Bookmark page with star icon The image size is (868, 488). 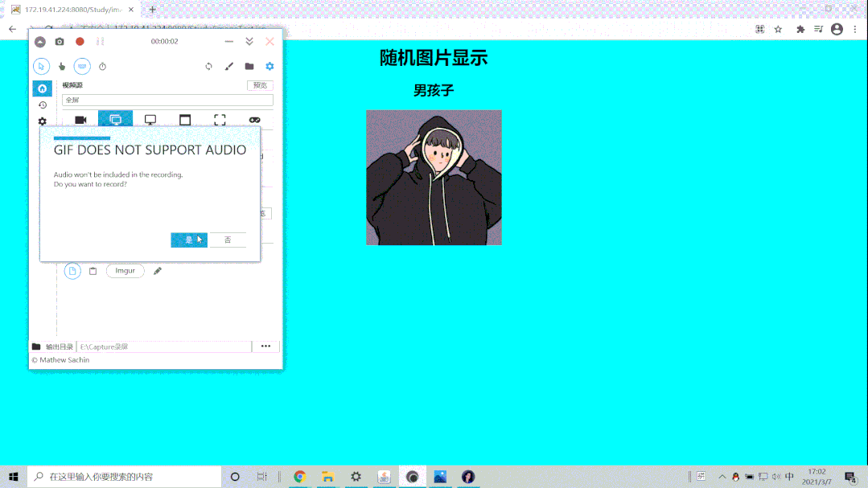[779, 29]
